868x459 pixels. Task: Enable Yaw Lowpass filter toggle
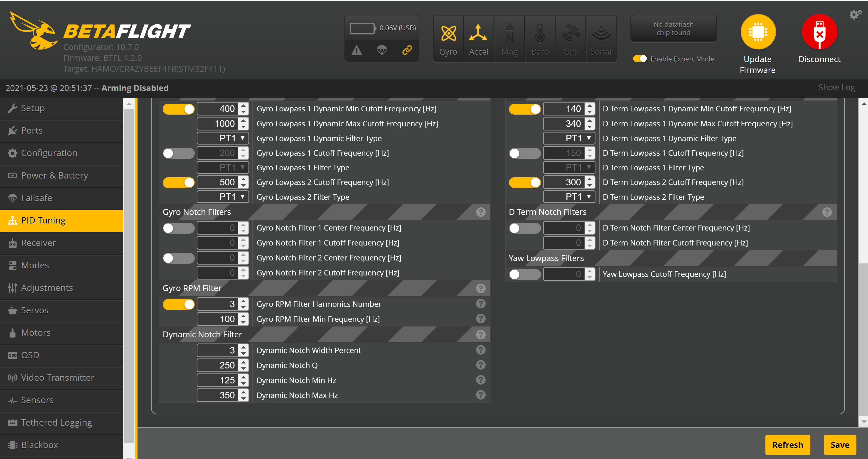pos(525,274)
